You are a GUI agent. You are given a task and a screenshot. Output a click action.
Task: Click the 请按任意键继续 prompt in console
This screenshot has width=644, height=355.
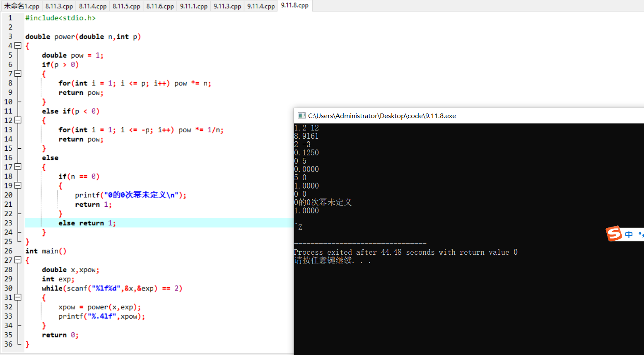pos(333,261)
